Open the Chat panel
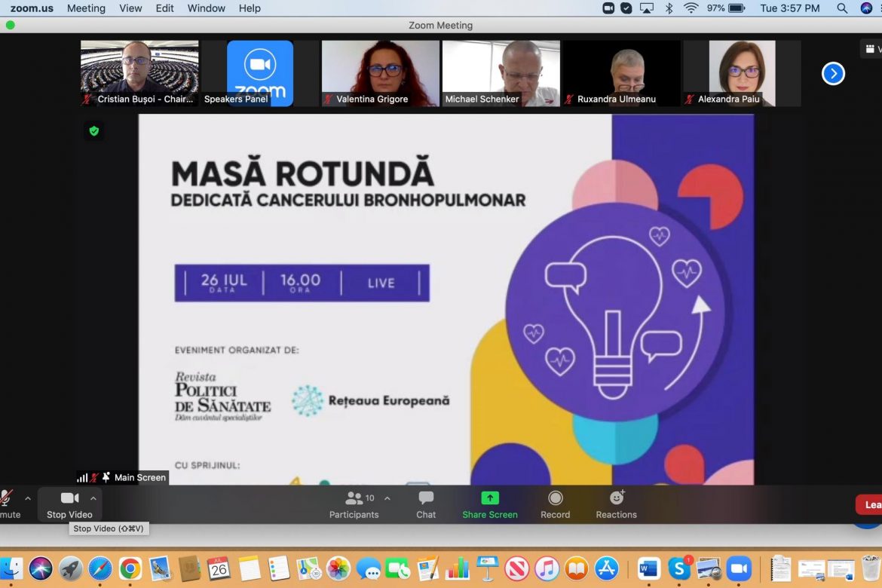This screenshot has height=588, width=882. (x=426, y=504)
